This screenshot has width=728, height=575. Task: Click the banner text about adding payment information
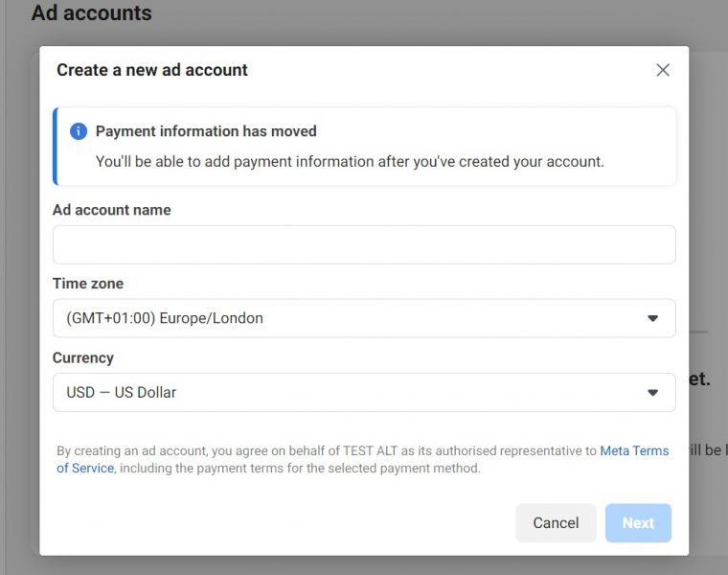click(x=350, y=162)
